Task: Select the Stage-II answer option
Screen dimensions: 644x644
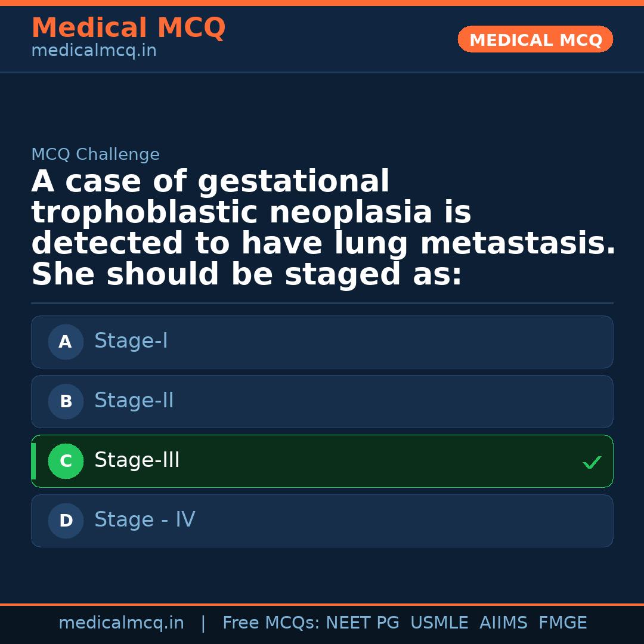Action: point(322,401)
